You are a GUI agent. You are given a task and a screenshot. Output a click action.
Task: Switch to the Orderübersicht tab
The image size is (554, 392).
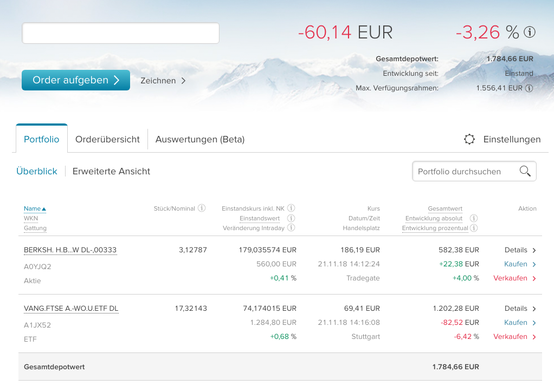(107, 139)
